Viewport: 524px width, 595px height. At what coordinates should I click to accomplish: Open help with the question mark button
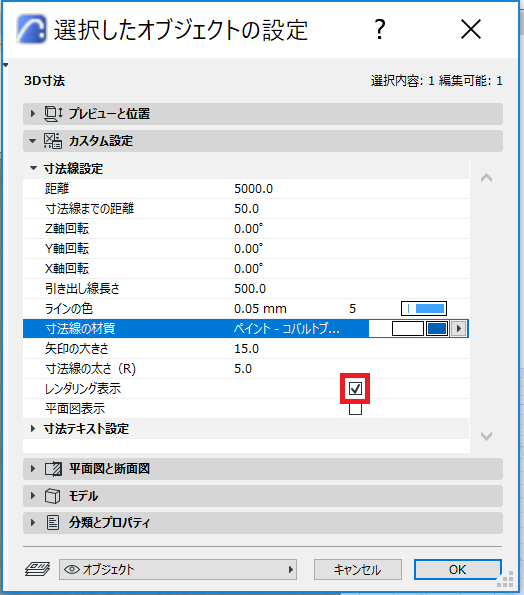pyautogui.click(x=380, y=29)
